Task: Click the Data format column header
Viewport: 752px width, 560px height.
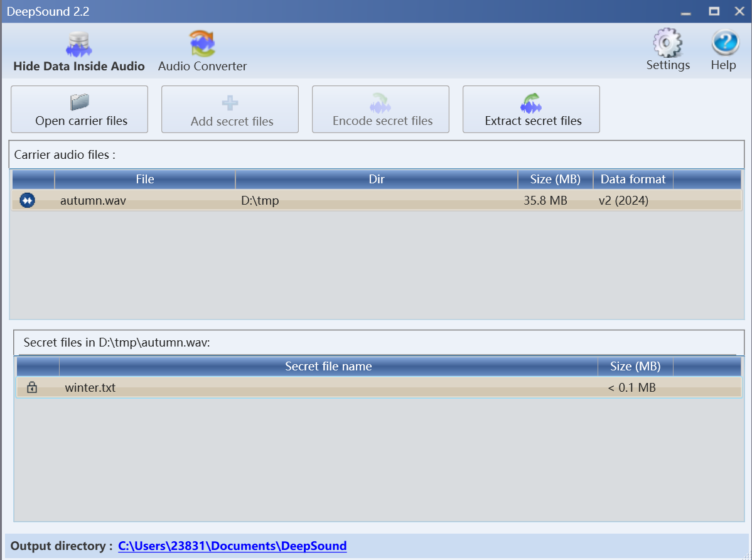Action: tap(633, 180)
